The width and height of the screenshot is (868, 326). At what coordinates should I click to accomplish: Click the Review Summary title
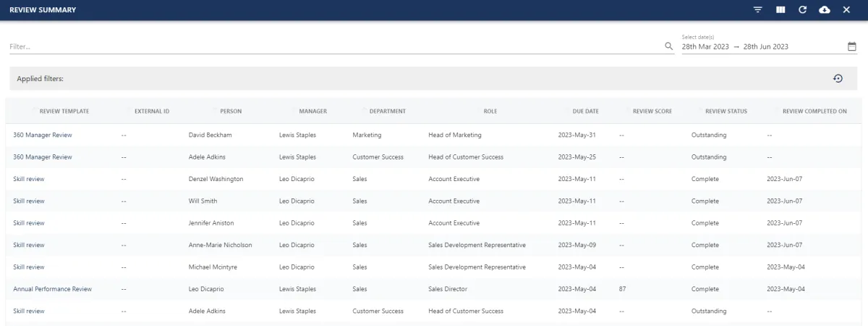click(x=43, y=10)
